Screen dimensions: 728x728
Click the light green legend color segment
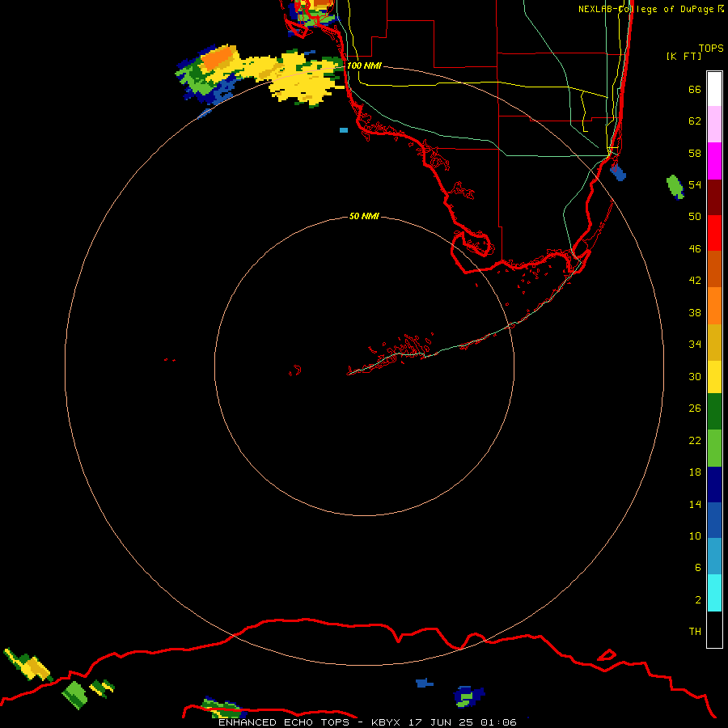tap(714, 448)
